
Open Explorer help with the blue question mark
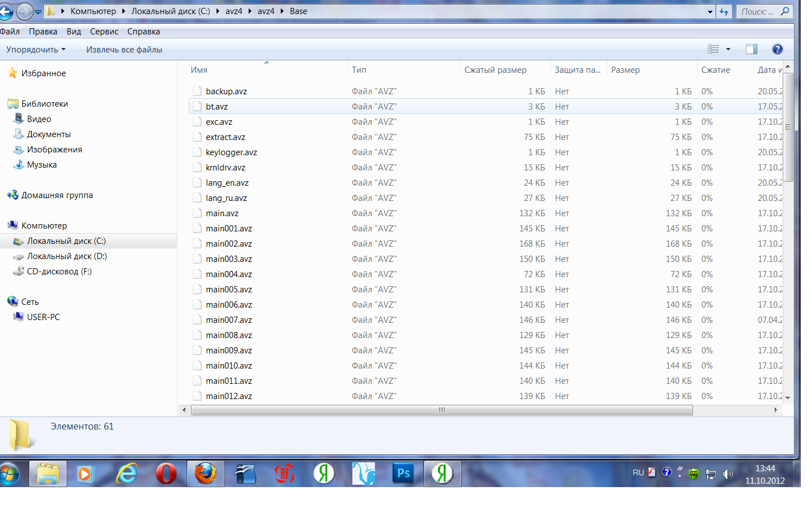(x=778, y=49)
